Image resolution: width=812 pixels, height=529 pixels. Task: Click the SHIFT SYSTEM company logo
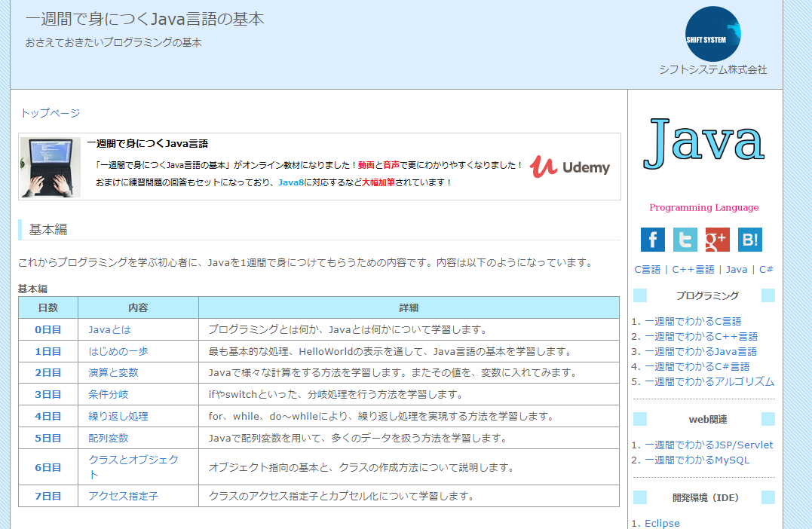(712, 34)
